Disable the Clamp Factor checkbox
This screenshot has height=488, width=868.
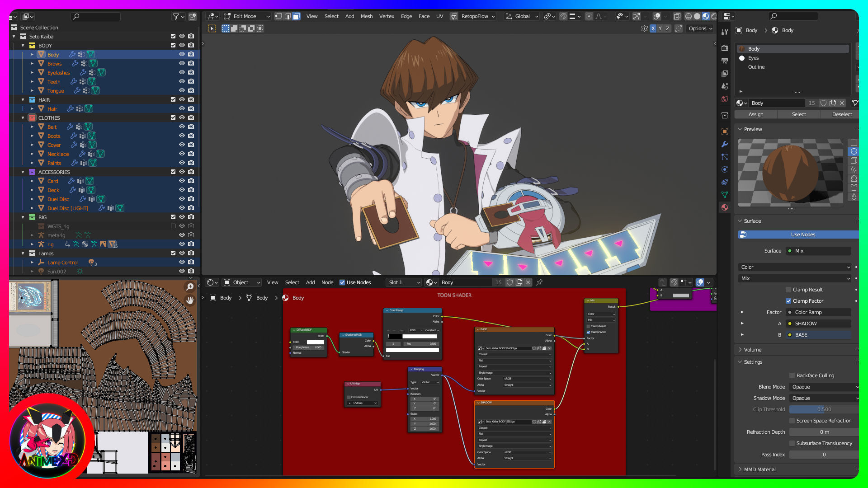788,301
